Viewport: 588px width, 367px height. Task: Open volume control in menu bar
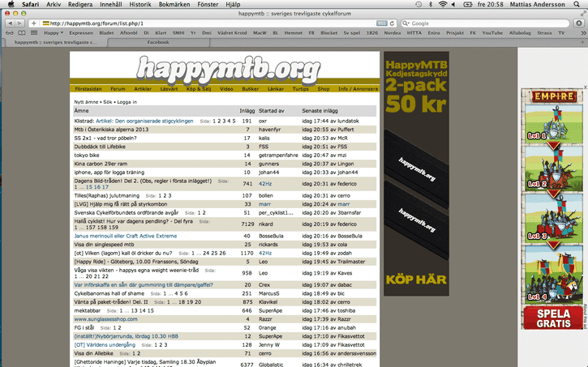tap(453, 4)
